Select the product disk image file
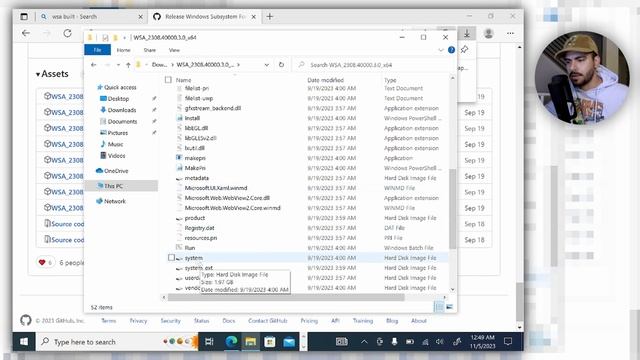This screenshot has width=640, height=360. tap(194, 218)
